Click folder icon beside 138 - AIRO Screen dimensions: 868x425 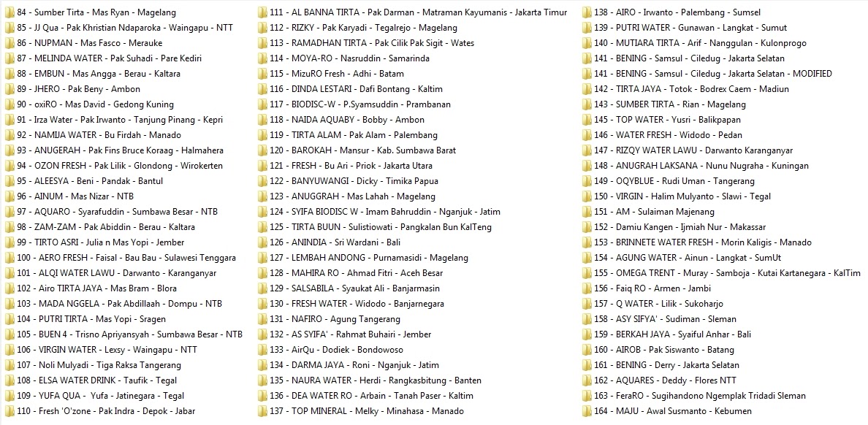point(587,12)
